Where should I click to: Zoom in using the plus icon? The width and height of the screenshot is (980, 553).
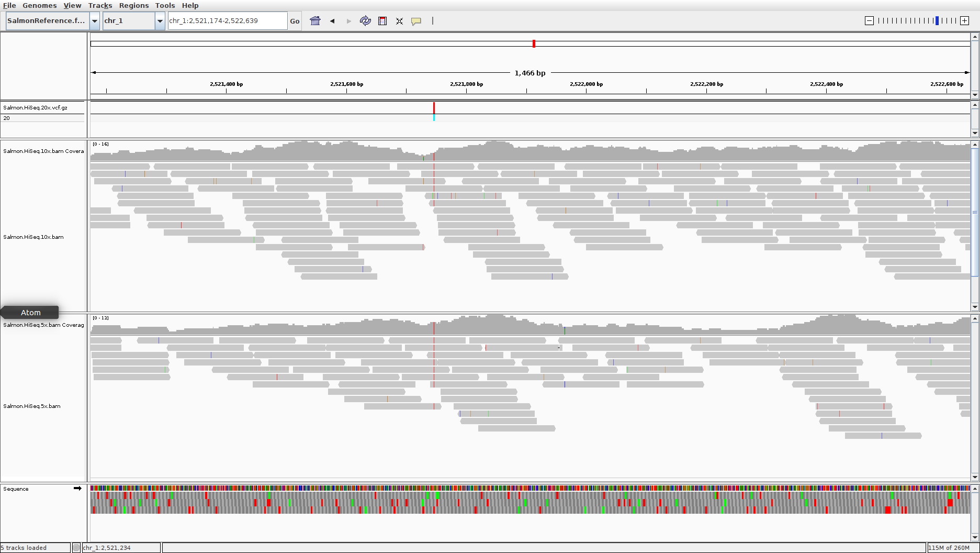[964, 21]
